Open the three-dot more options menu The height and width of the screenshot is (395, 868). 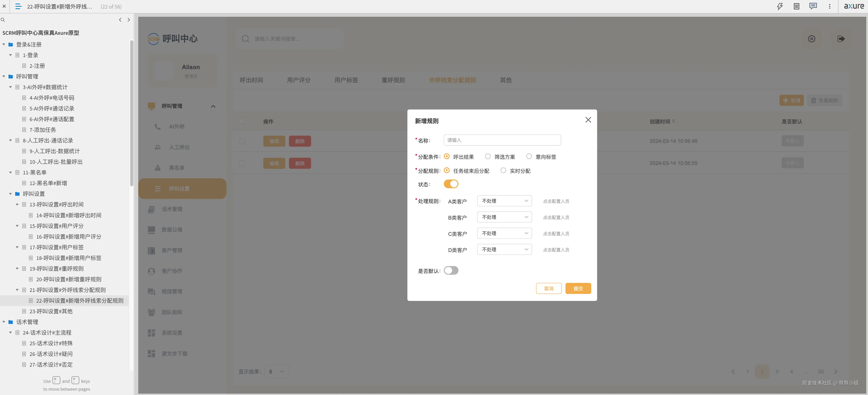(x=830, y=6)
